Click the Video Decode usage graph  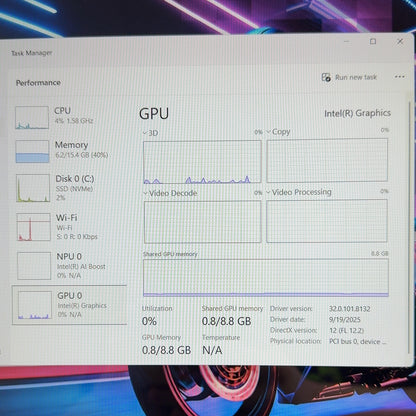point(203,222)
